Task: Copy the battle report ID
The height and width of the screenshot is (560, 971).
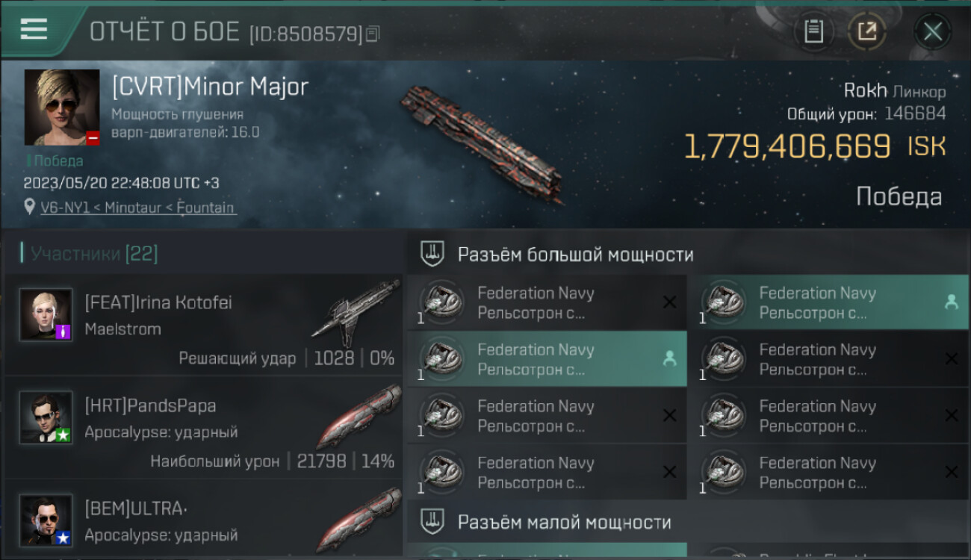Action: pos(373,34)
